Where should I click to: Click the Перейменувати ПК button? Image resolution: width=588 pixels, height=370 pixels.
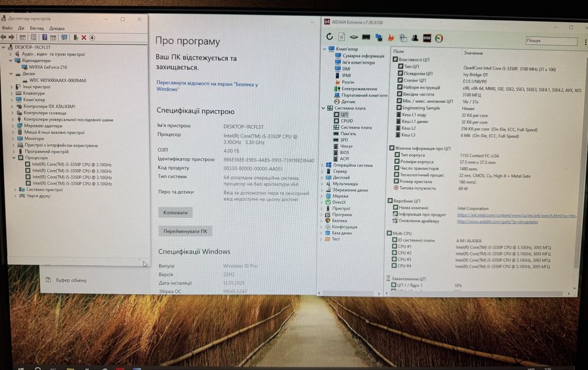(185, 231)
